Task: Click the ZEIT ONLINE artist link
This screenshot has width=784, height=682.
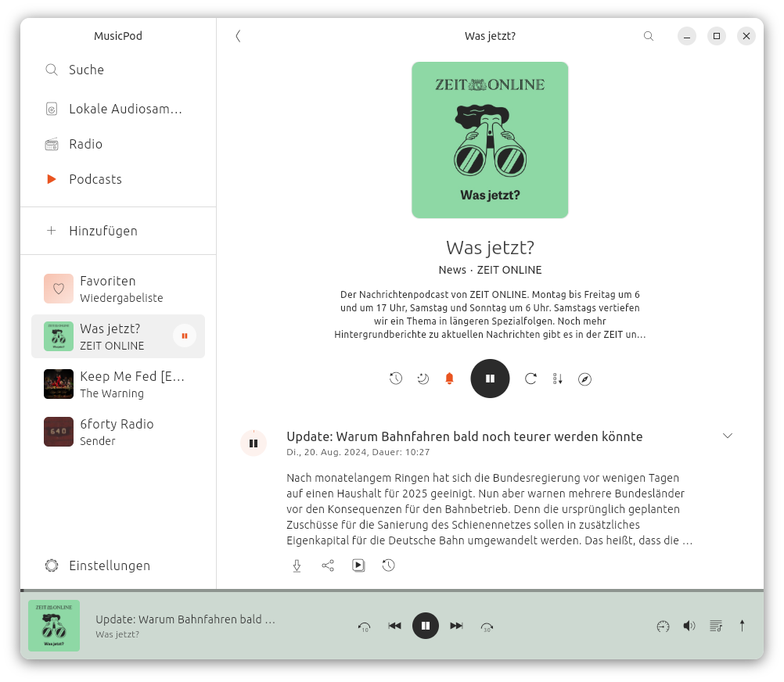Action: click(x=509, y=270)
